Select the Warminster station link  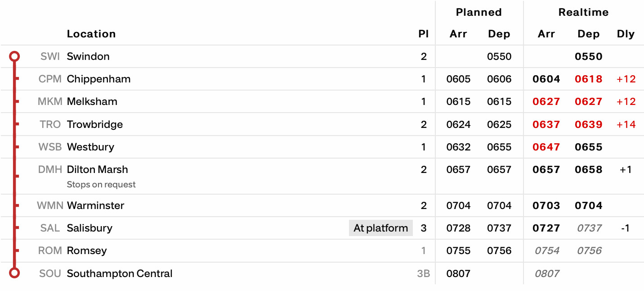point(95,205)
